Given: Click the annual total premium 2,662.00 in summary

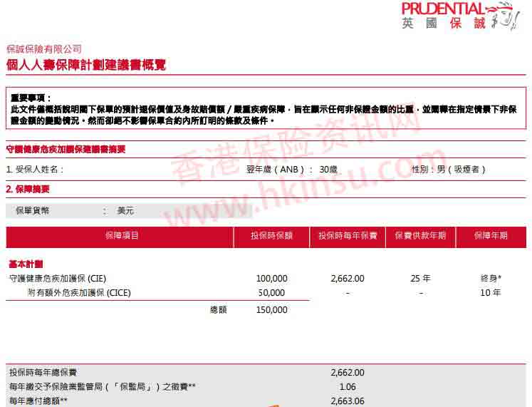Looking at the screenshot, I should coord(348,372).
